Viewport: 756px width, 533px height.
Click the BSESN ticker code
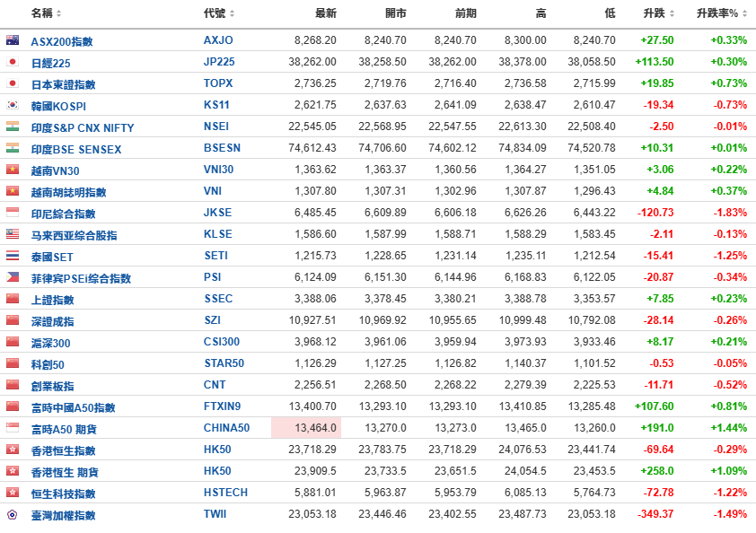coord(222,148)
